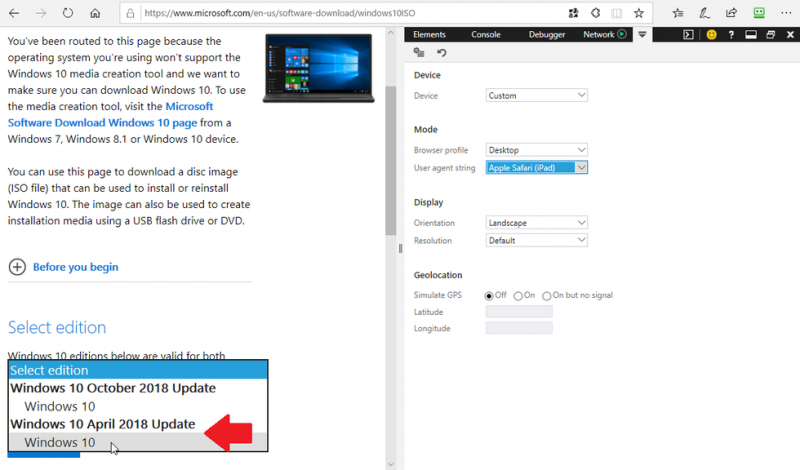800x470 pixels.
Task: Choose Select edition placeholder option
Action: (x=138, y=370)
